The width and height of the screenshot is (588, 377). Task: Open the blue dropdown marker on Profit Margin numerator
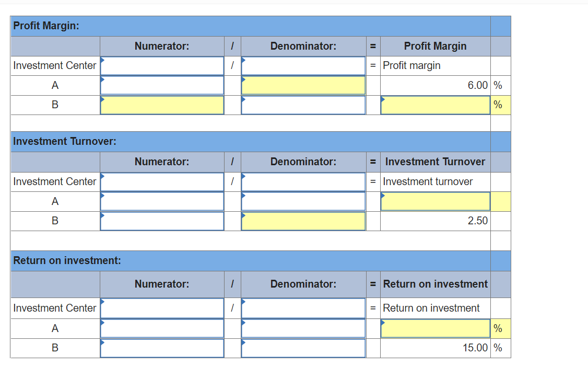[103, 60]
